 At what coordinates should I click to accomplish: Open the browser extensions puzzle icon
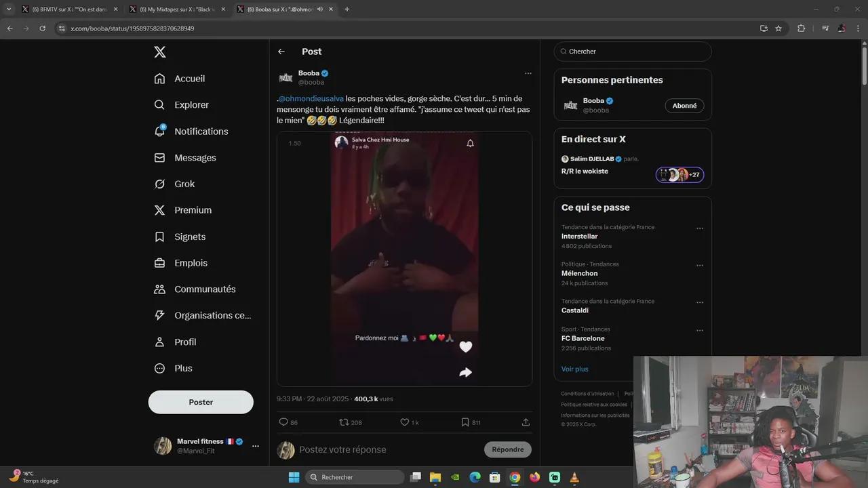(x=801, y=28)
